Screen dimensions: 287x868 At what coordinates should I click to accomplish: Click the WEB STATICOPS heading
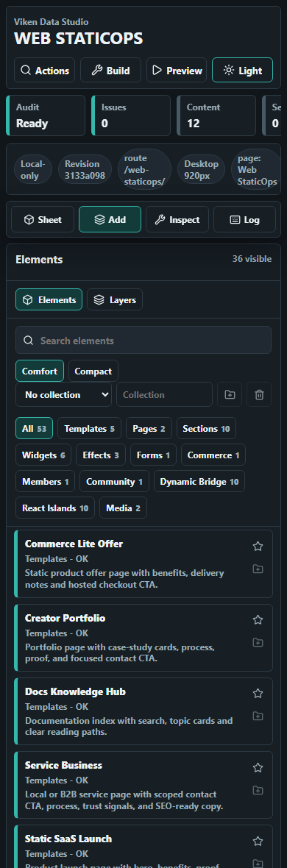pyautogui.click(x=78, y=39)
